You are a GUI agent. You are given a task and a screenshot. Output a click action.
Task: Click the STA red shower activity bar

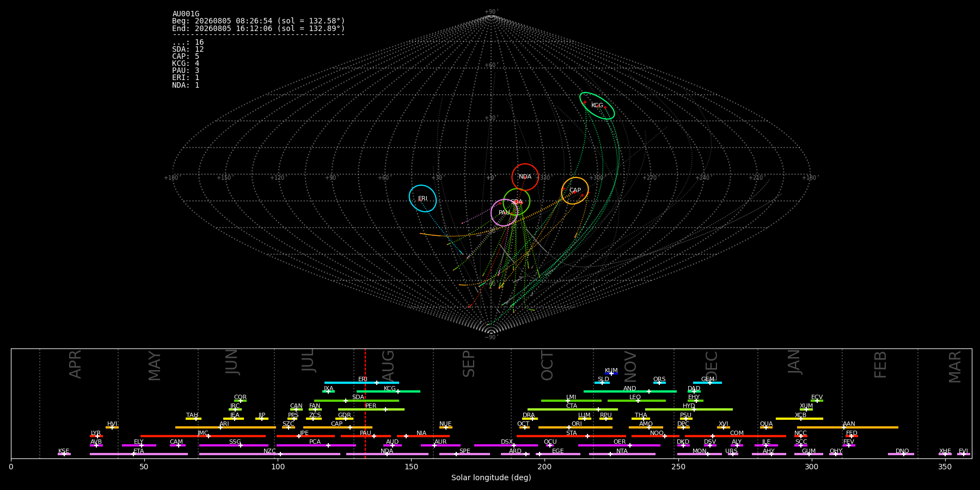tap(571, 436)
